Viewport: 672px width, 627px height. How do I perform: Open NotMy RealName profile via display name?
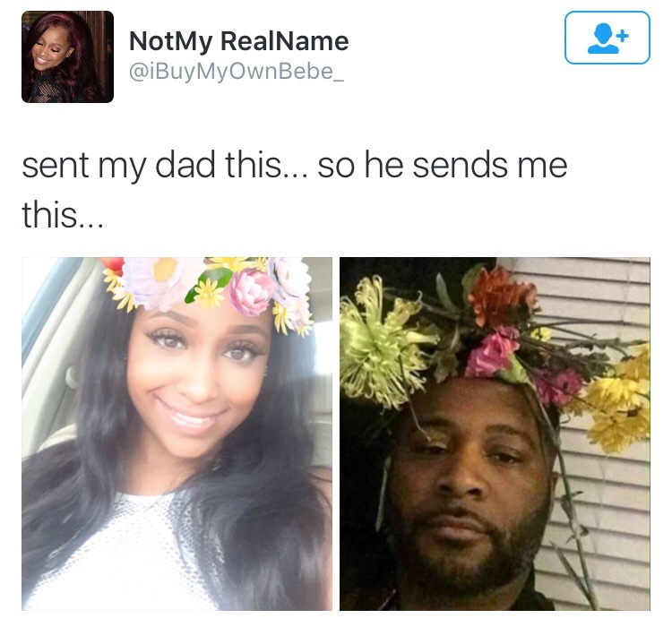238,41
